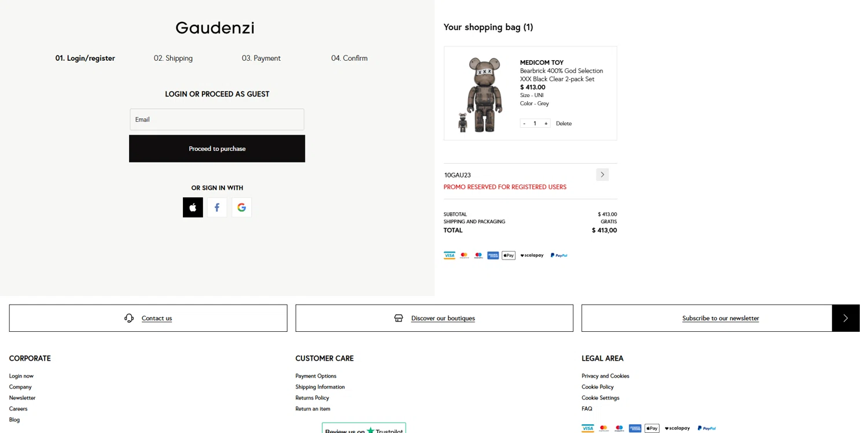The image size is (868, 433).
Task: Click the Maestro icon under the bag total
Action: point(479,255)
